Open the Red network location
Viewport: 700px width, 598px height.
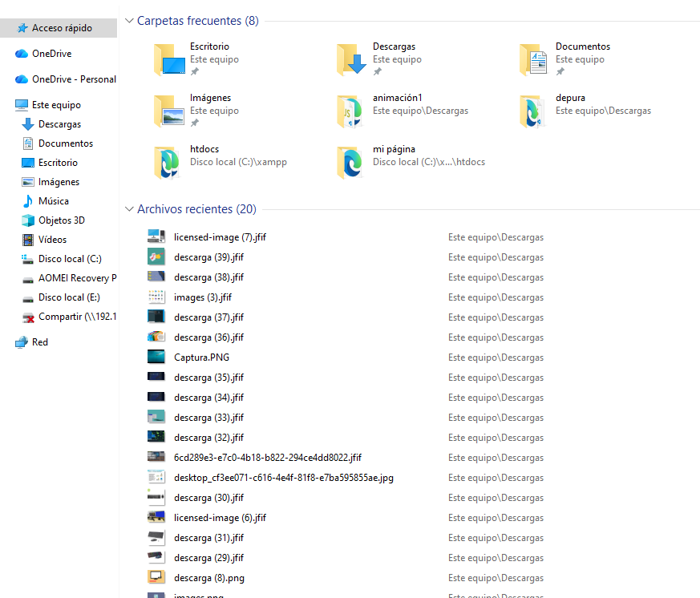point(40,342)
